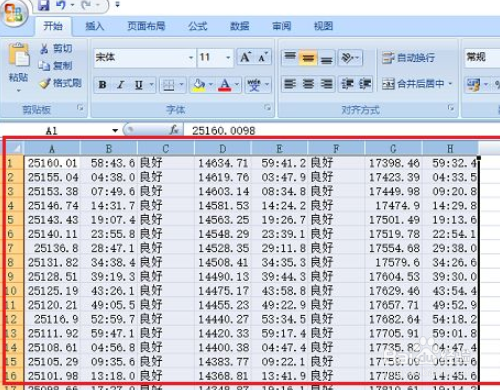The width and height of the screenshot is (500, 390).
Task: Align text left
Action: tap(290, 84)
